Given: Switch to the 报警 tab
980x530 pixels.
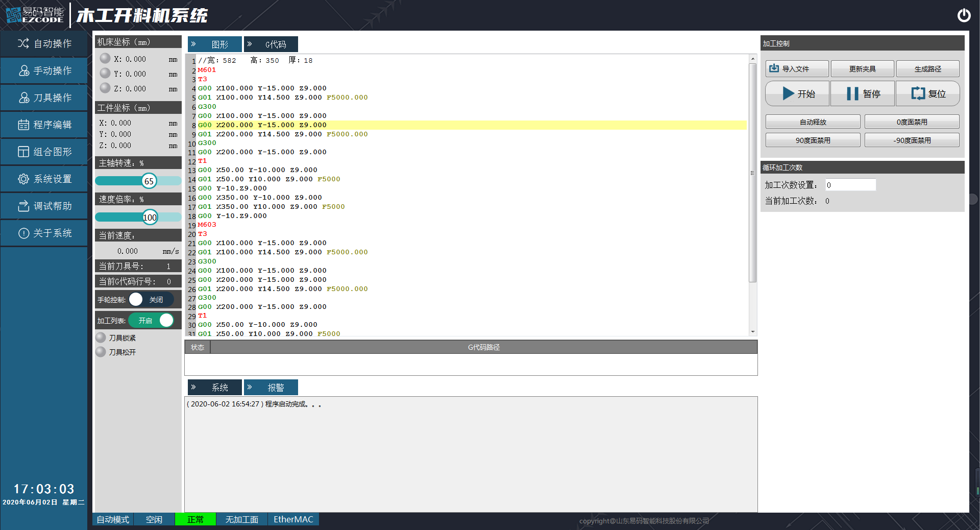Looking at the screenshot, I should tap(271, 388).
